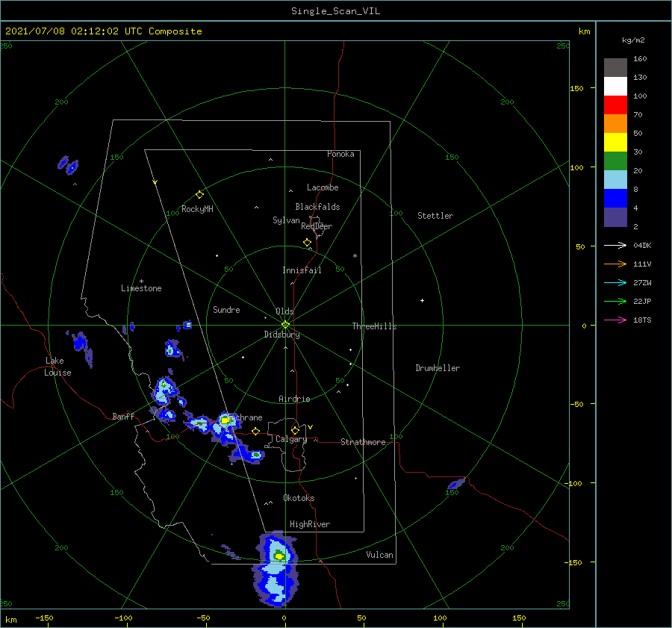Click the yellow diamond right of Cochrane storm
Image resolution: width=672 pixels, height=628 pixels.
click(256, 431)
